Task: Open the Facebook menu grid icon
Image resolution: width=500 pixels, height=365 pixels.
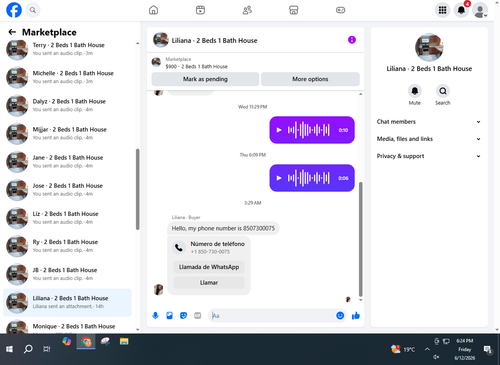Action: [442, 10]
